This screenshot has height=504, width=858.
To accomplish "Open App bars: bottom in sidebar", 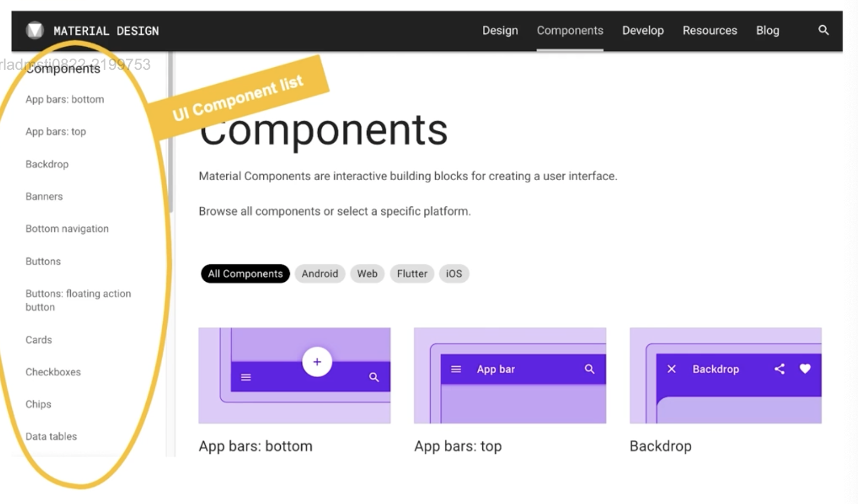I will click(x=65, y=100).
